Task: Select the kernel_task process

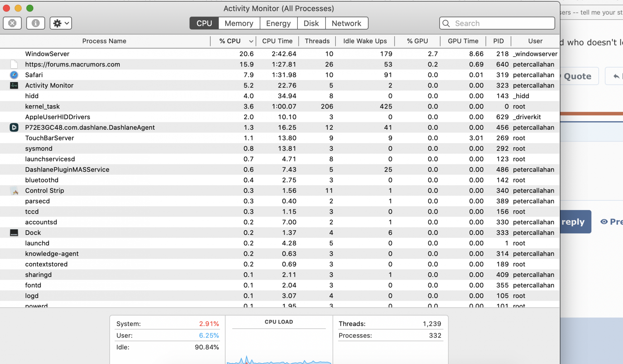Action: coord(280,106)
